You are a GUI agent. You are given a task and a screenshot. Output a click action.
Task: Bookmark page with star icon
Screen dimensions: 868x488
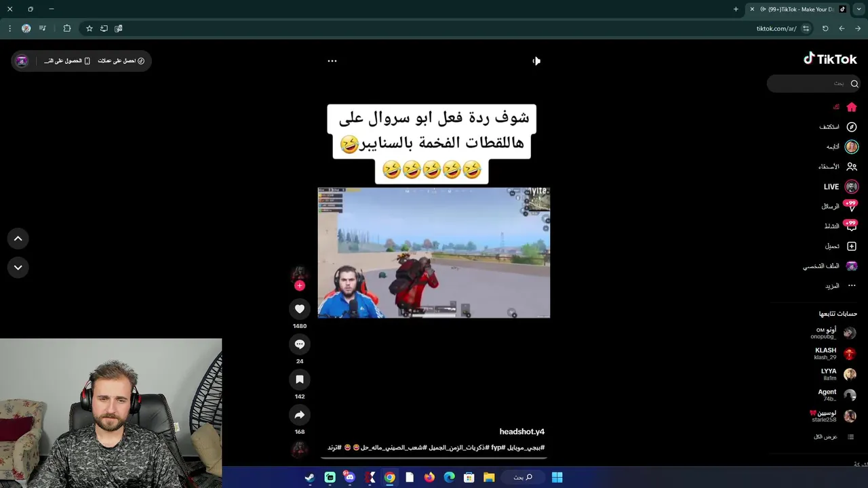click(89, 28)
